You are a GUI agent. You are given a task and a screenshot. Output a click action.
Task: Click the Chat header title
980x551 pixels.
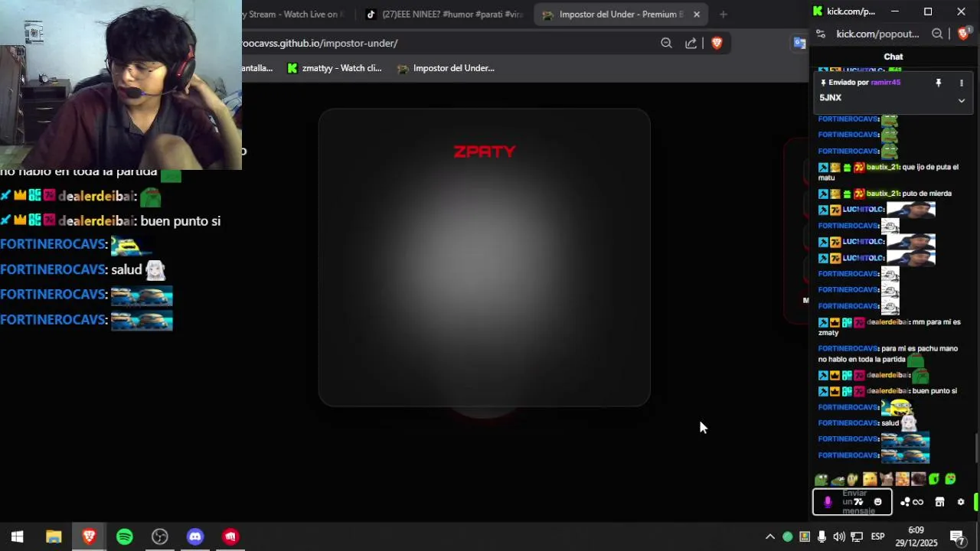tap(893, 57)
